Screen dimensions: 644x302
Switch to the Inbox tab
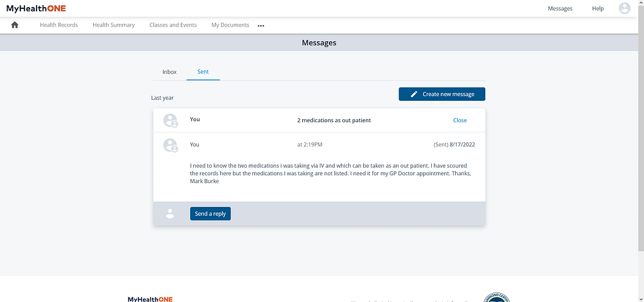tap(169, 72)
